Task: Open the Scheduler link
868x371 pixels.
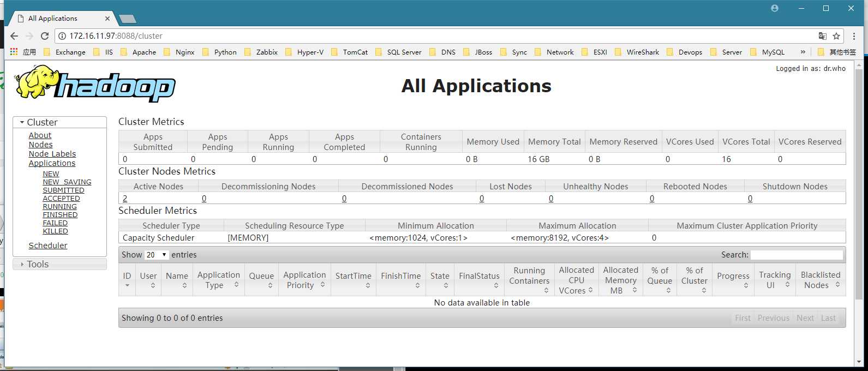Action: pos(48,246)
